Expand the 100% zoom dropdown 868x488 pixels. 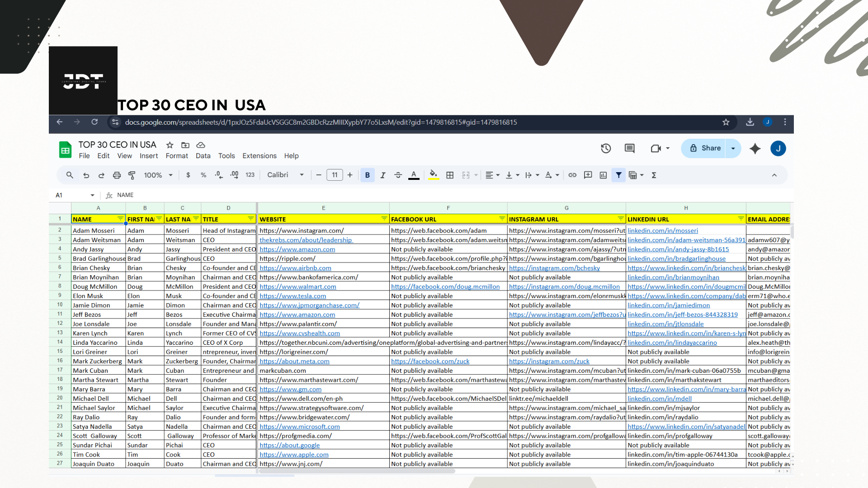coord(158,175)
